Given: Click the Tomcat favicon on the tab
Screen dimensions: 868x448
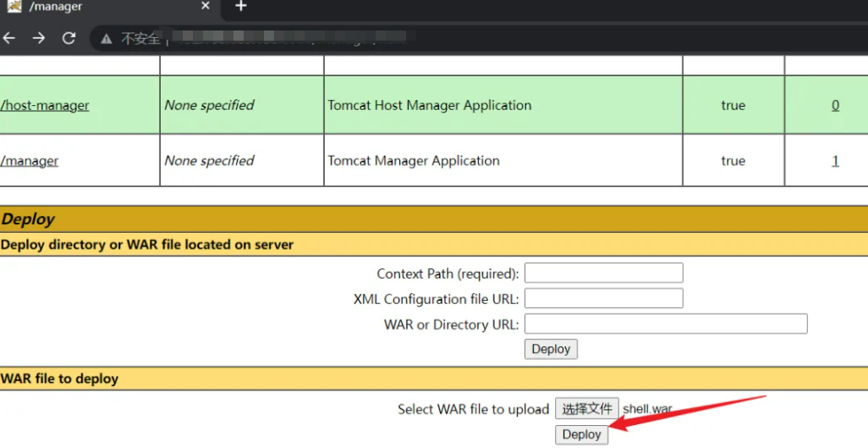Looking at the screenshot, I should coord(14,7).
